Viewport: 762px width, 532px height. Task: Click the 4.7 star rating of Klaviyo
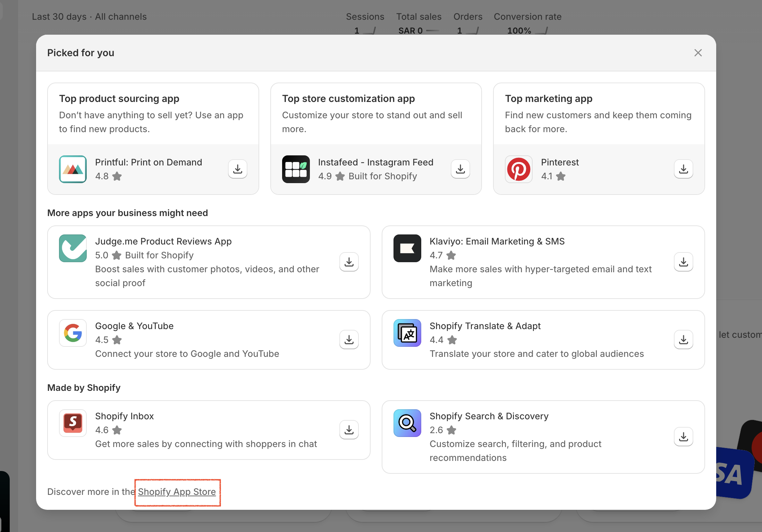[443, 255]
